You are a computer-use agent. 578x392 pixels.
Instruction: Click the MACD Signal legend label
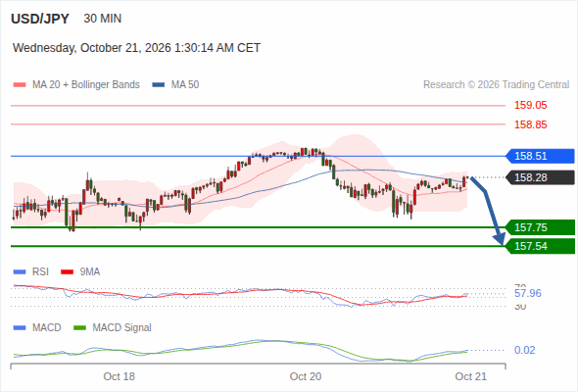pos(121,327)
